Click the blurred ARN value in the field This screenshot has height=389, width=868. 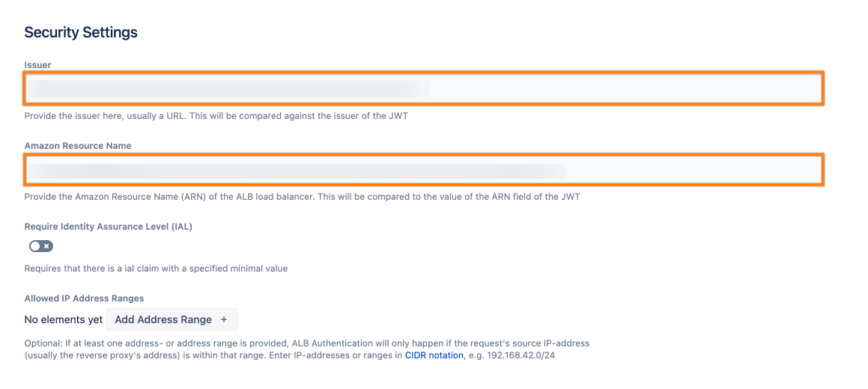[296, 170]
